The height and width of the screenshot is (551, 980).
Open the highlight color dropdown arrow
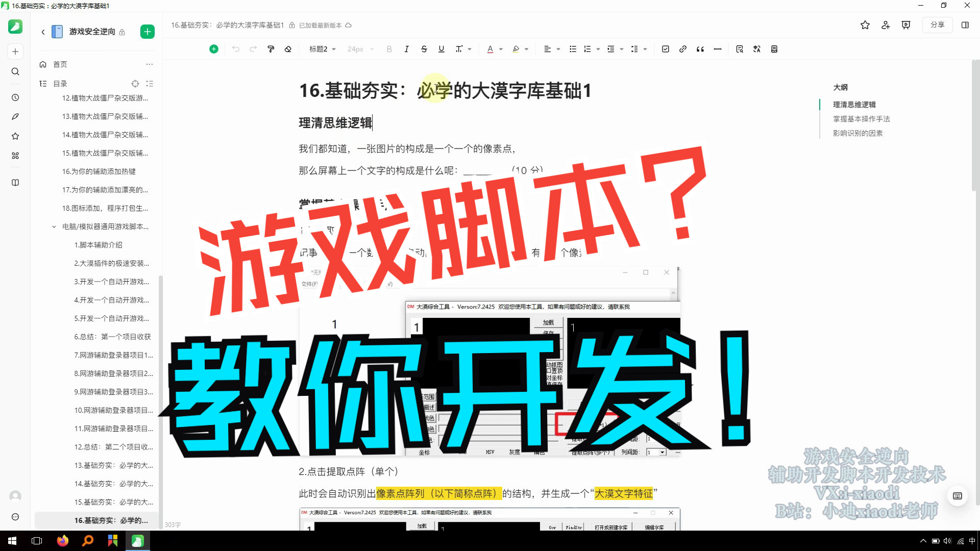click(527, 49)
